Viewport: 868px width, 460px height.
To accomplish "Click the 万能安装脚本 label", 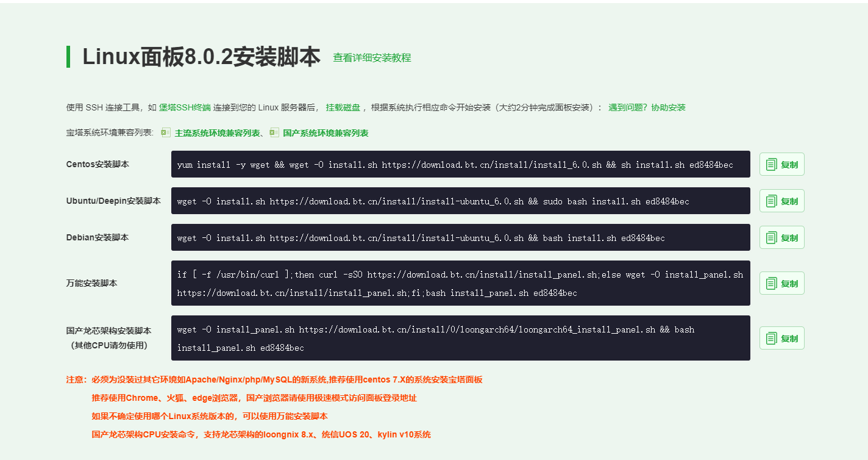I will coord(91,283).
